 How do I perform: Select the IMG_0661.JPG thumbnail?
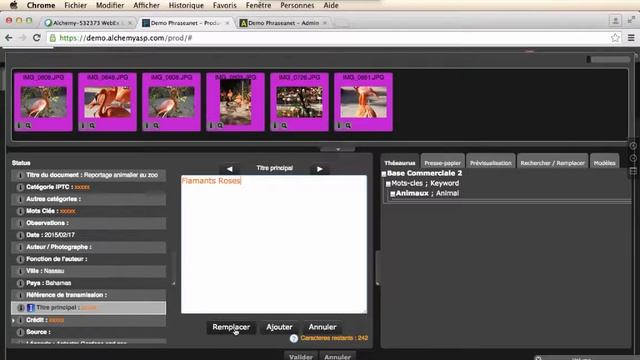tap(363, 102)
